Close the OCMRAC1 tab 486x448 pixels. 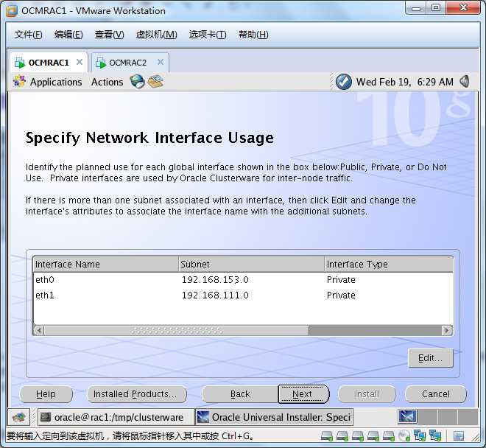click(x=80, y=62)
